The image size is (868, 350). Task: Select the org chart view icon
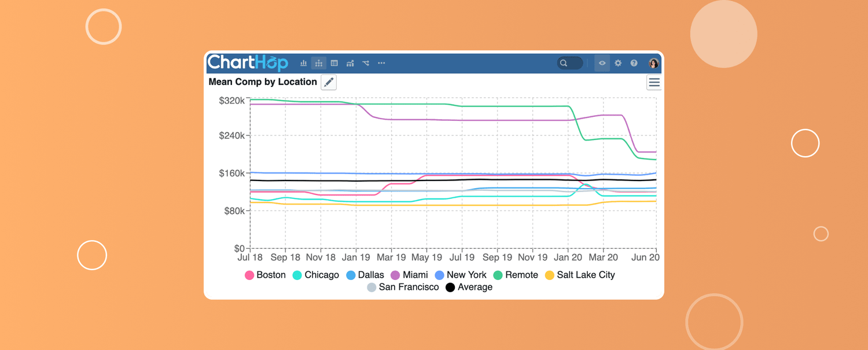tap(319, 63)
